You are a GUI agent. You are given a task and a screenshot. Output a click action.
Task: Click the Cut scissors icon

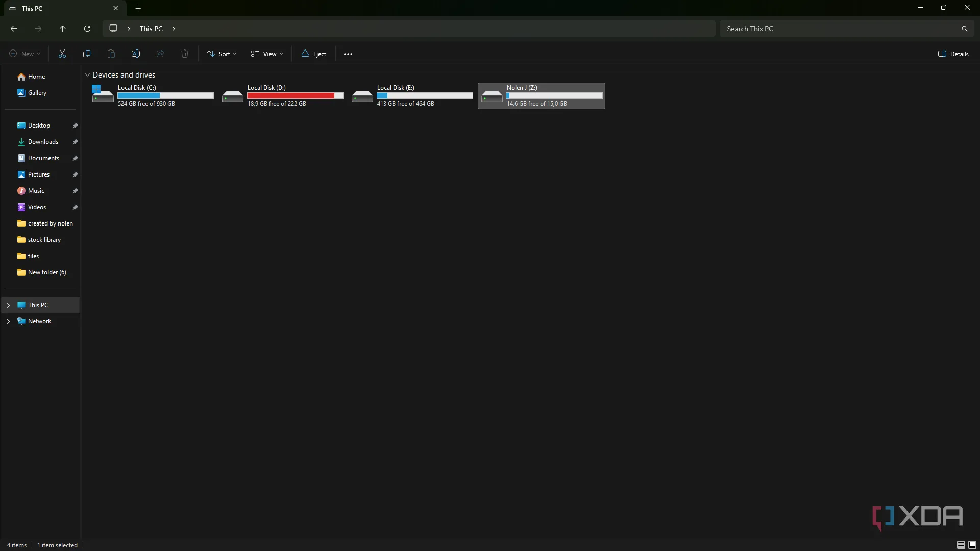[62, 54]
